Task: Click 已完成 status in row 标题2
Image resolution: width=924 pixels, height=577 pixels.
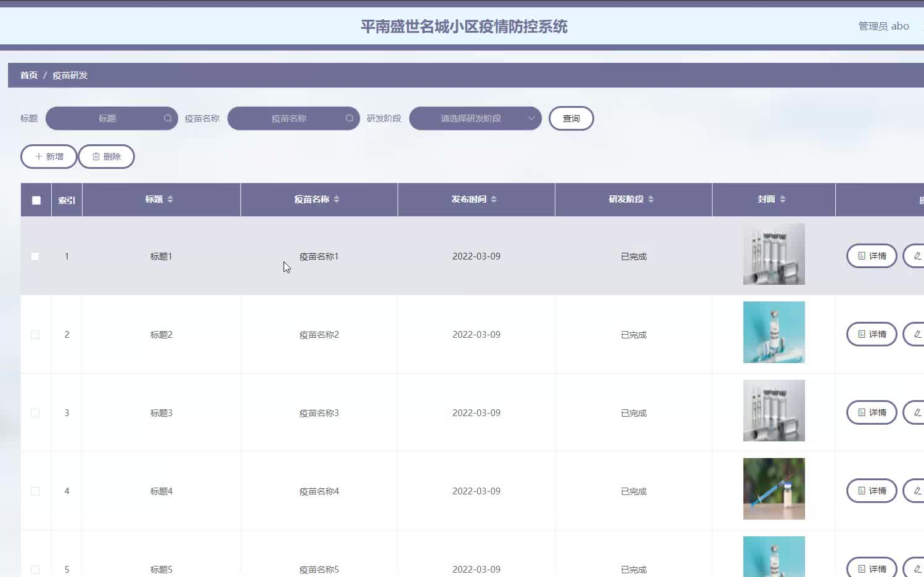Action: pos(634,335)
